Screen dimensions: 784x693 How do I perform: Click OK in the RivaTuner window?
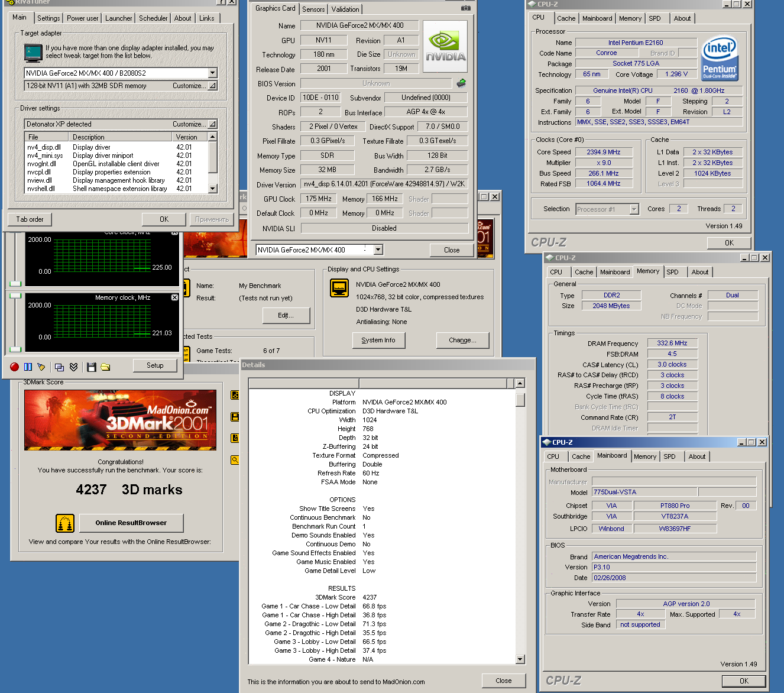[x=164, y=219]
